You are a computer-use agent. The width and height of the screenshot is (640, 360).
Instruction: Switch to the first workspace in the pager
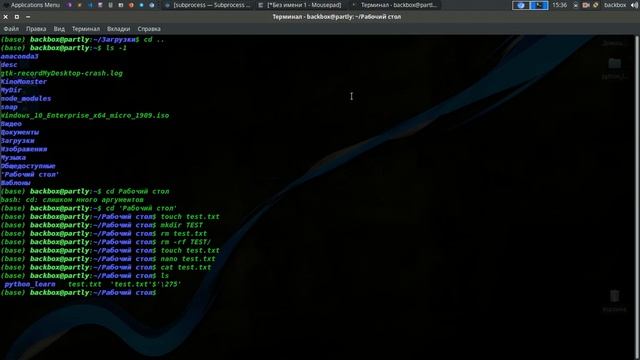pos(521,5)
